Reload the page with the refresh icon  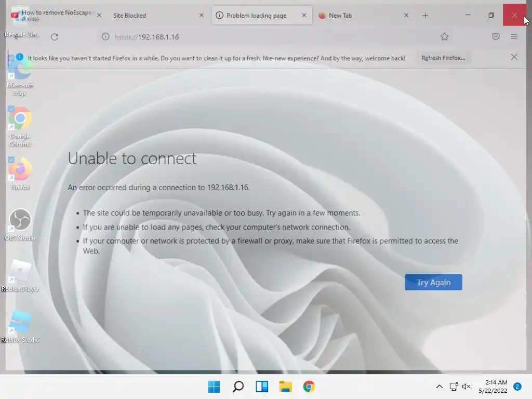[54, 37]
